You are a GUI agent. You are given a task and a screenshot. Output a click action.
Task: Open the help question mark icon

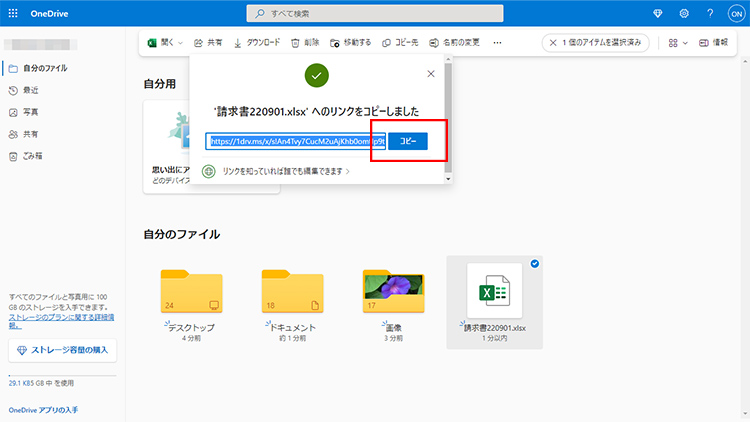710,14
